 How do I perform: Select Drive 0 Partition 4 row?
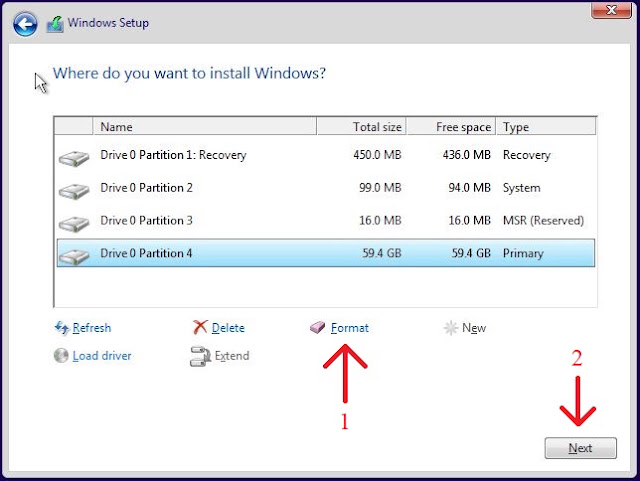click(x=326, y=253)
